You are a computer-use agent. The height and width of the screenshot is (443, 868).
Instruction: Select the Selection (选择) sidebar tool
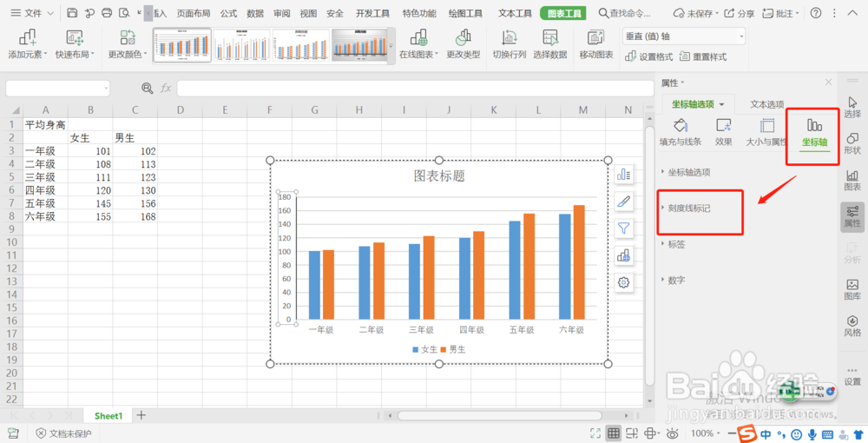[852, 108]
